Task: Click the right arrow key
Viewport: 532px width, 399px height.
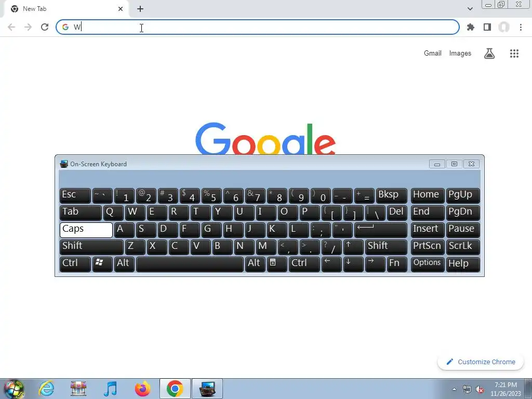Action: click(375, 264)
